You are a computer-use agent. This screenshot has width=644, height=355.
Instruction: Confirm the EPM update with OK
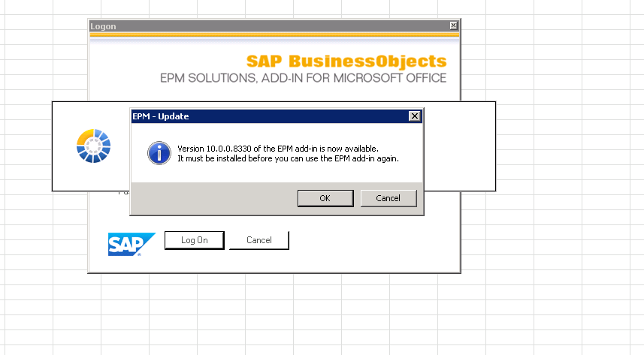325,198
